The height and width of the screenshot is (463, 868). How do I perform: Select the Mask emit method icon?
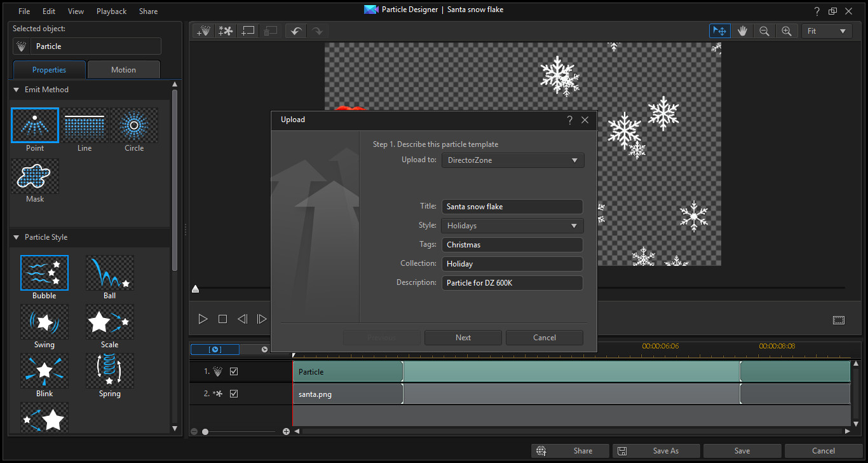[x=35, y=176]
